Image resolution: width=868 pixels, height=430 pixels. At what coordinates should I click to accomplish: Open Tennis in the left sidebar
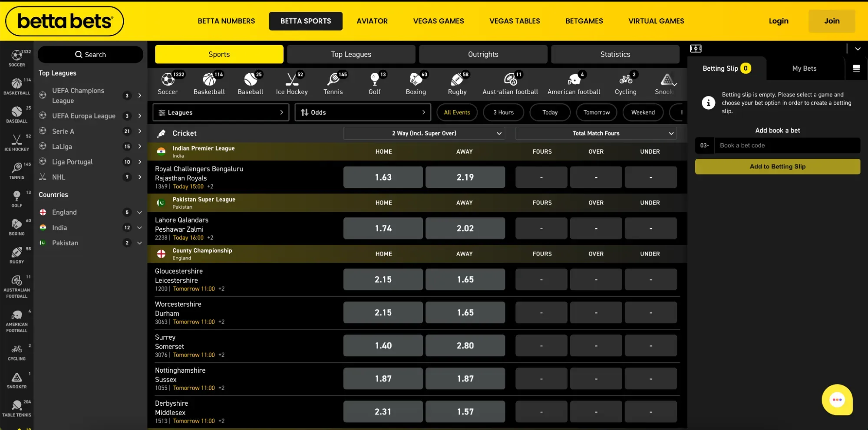pos(17,171)
